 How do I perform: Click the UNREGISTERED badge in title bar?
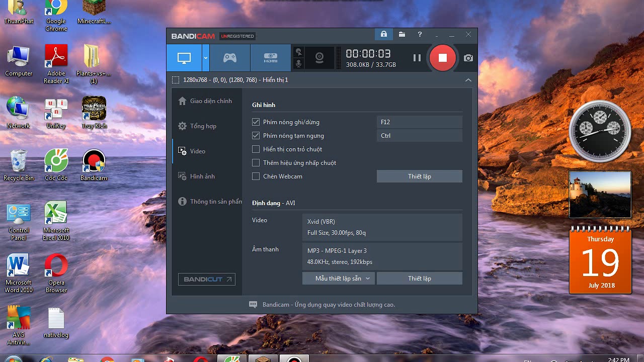coord(237,36)
